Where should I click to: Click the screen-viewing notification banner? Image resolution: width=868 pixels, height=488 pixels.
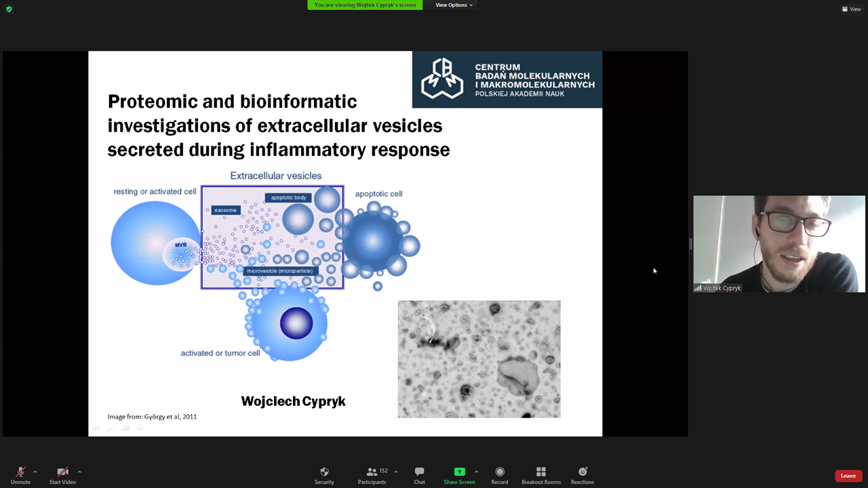(365, 5)
